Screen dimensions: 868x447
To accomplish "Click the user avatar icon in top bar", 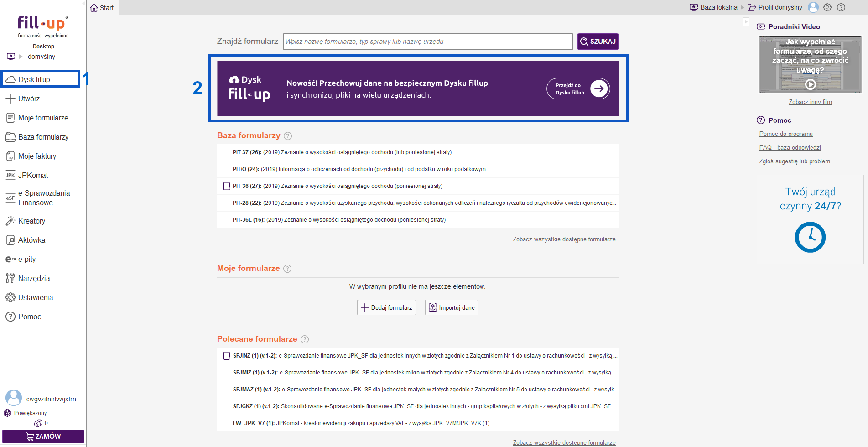I will click(813, 7).
